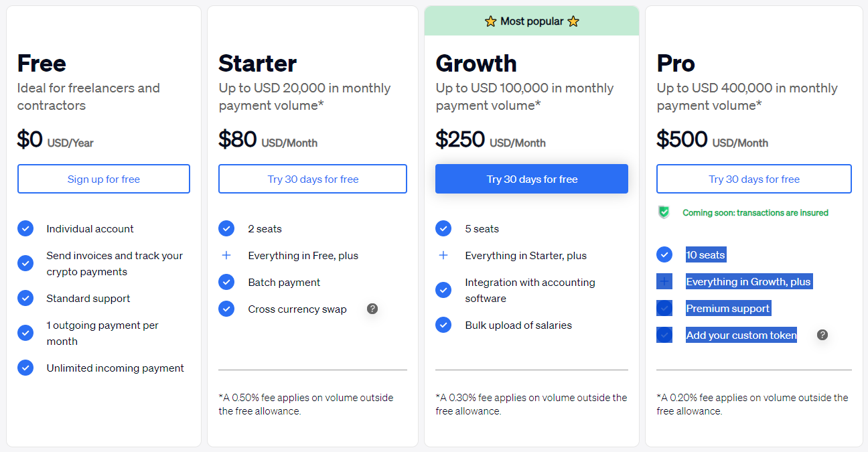Start the Growth plan 30-day free trial
The image size is (868, 452).
[x=532, y=179]
